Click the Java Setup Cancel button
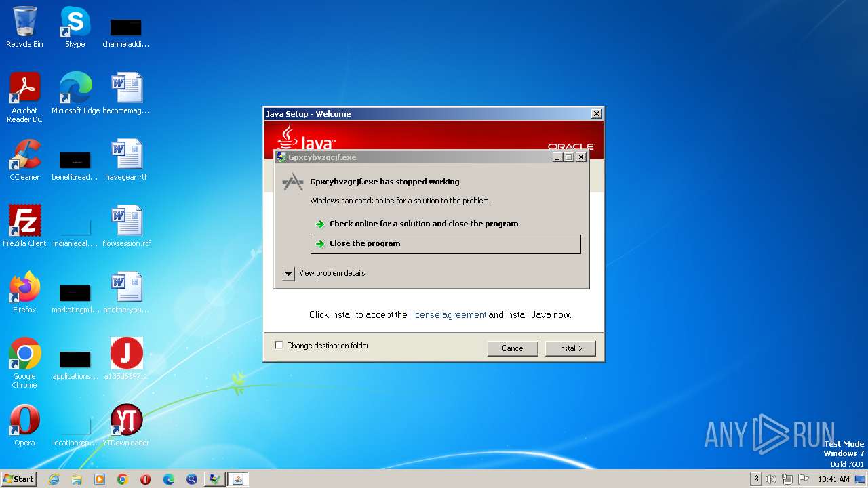The height and width of the screenshot is (488, 868). pyautogui.click(x=513, y=348)
